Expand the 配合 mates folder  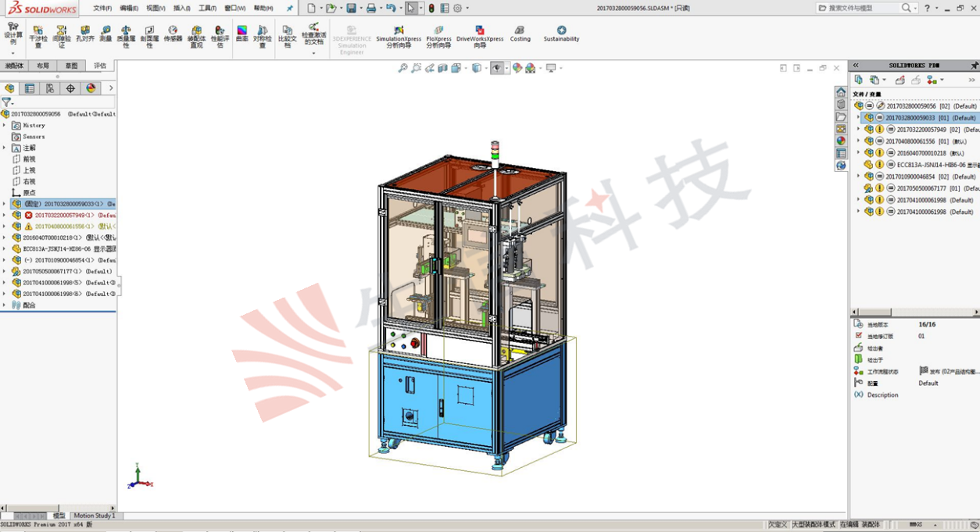click(4, 305)
